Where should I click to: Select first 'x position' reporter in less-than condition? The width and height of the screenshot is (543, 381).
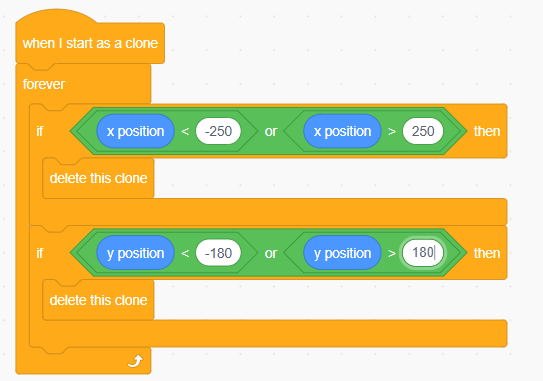coord(135,131)
